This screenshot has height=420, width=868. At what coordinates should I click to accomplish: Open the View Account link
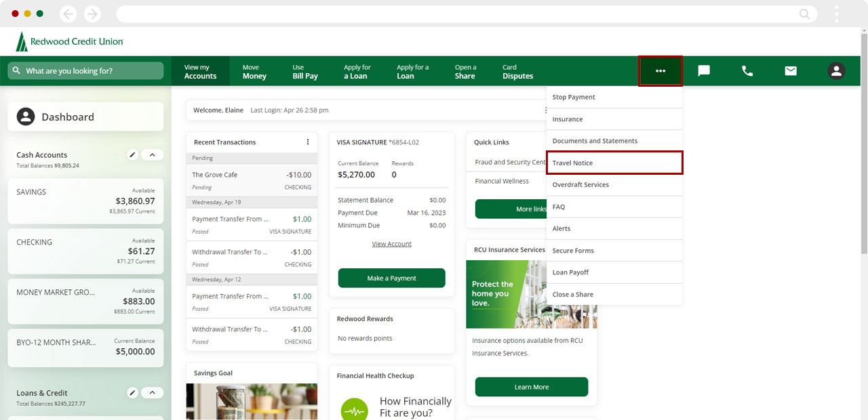pos(392,244)
